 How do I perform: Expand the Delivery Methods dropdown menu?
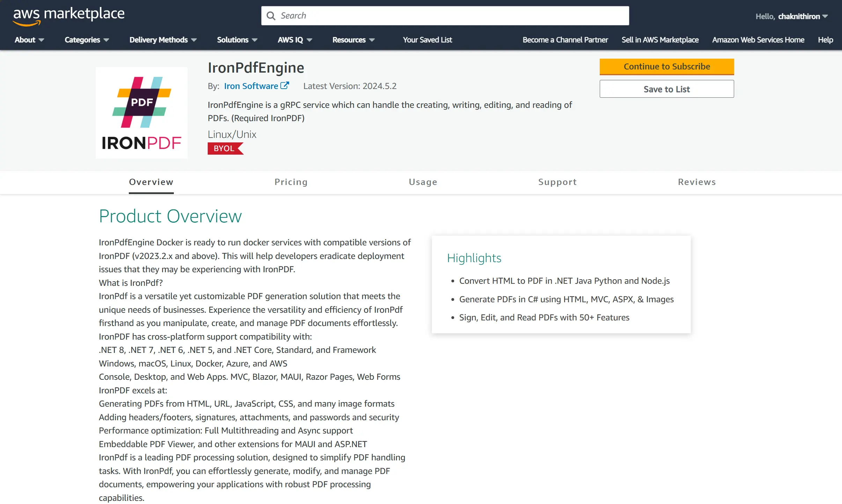pyautogui.click(x=163, y=39)
